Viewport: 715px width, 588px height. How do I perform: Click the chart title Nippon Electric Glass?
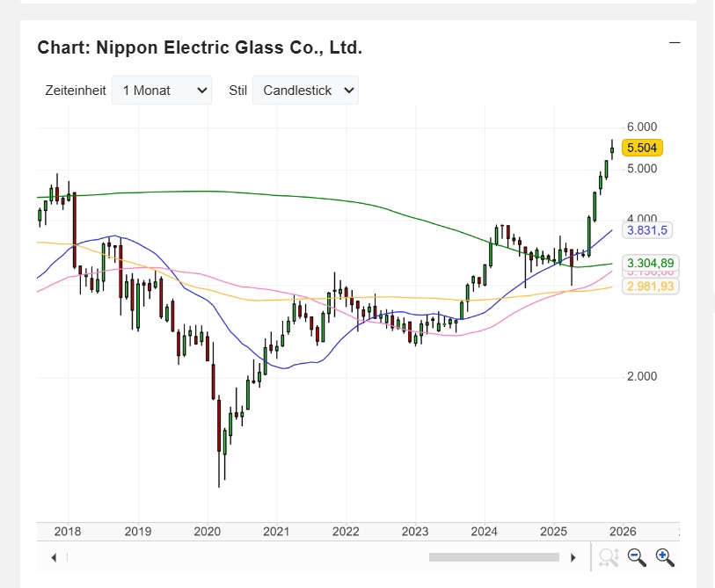pos(200,47)
